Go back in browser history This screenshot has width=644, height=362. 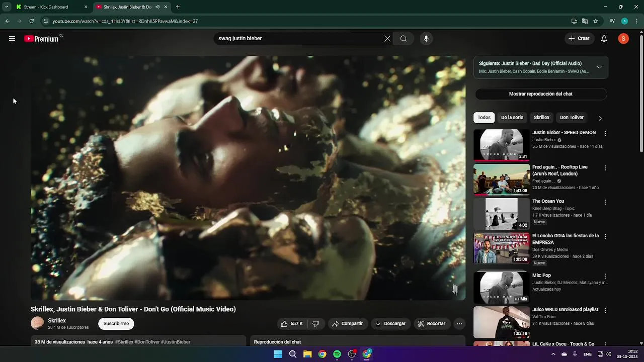click(x=7, y=21)
